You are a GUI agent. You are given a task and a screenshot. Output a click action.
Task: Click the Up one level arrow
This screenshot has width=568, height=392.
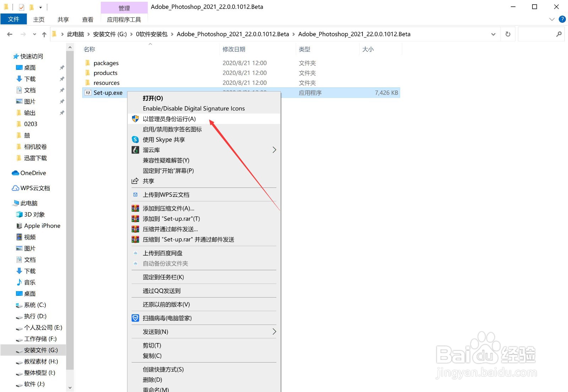click(44, 34)
